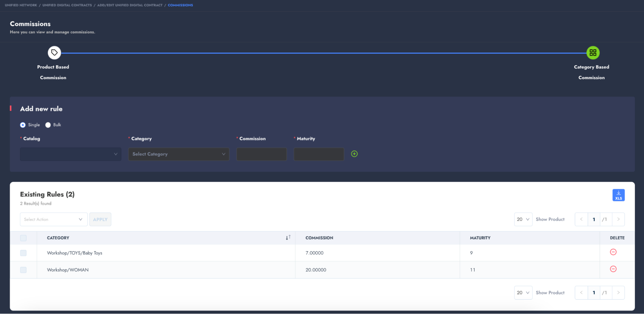Click the Category Based Commission grid icon
Image resolution: width=644 pixels, height=314 pixels.
pos(592,53)
